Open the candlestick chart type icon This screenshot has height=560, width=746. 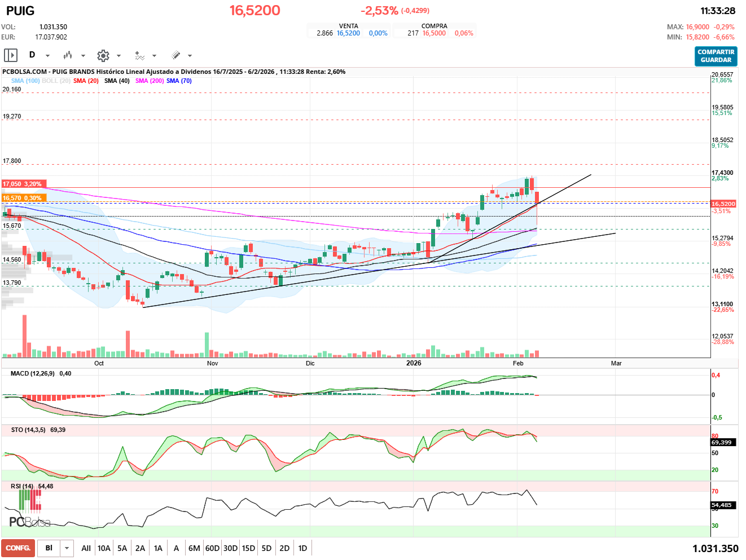coord(68,55)
